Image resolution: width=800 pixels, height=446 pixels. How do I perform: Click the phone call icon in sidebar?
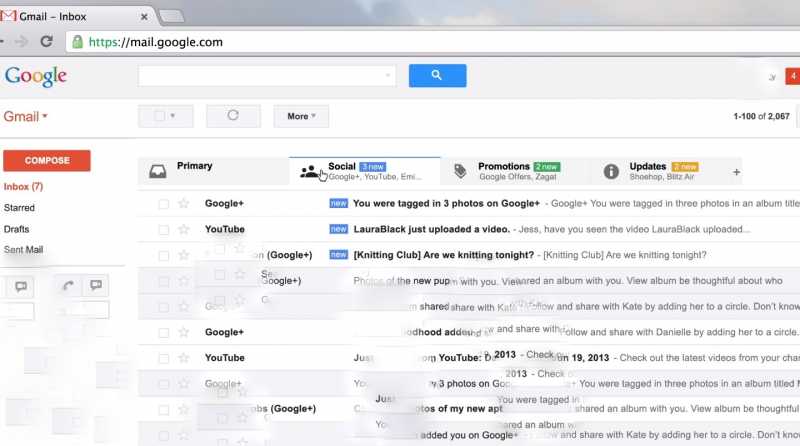(x=68, y=286)
